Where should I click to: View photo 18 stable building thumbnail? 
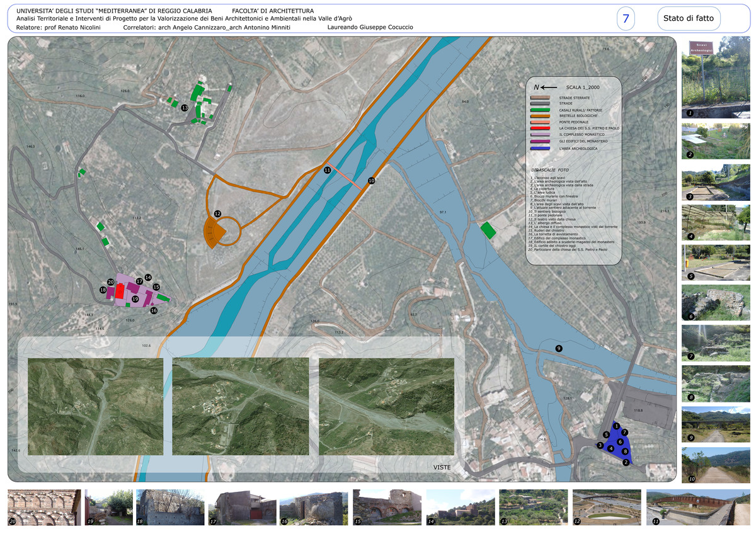click(170, 508)
